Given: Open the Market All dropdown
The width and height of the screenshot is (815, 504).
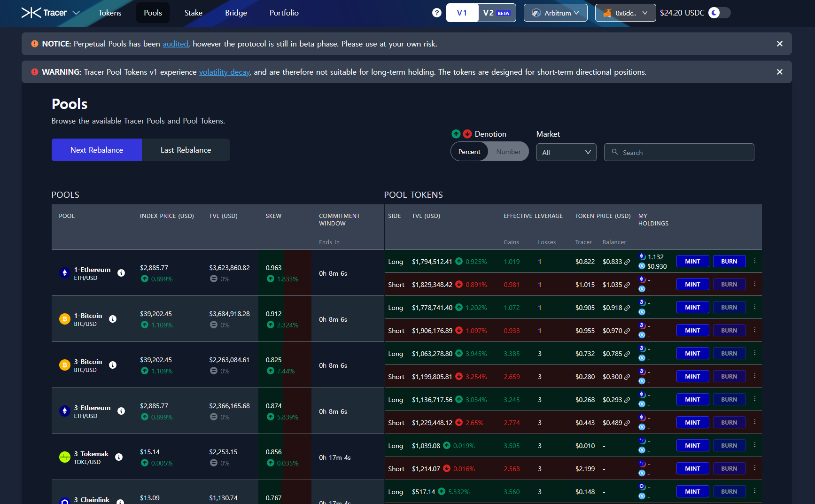Looking at the screenshot, I should [x=566, y=152].
